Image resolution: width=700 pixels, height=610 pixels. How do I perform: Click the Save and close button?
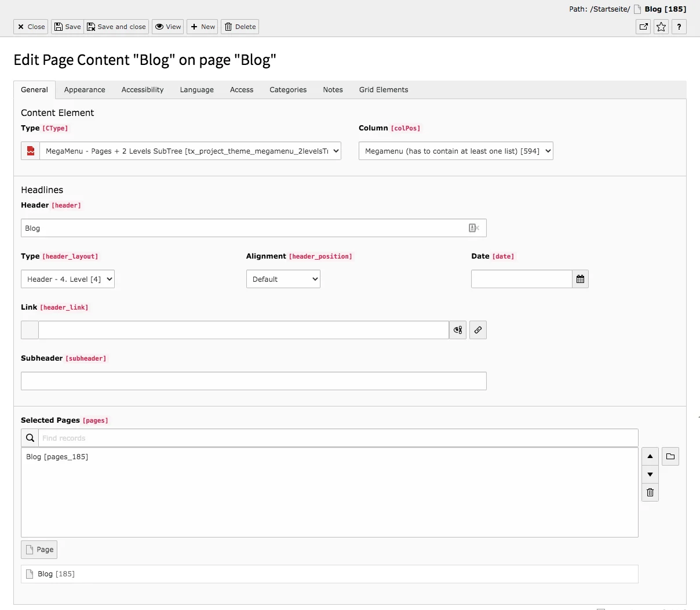click(116, 27)
